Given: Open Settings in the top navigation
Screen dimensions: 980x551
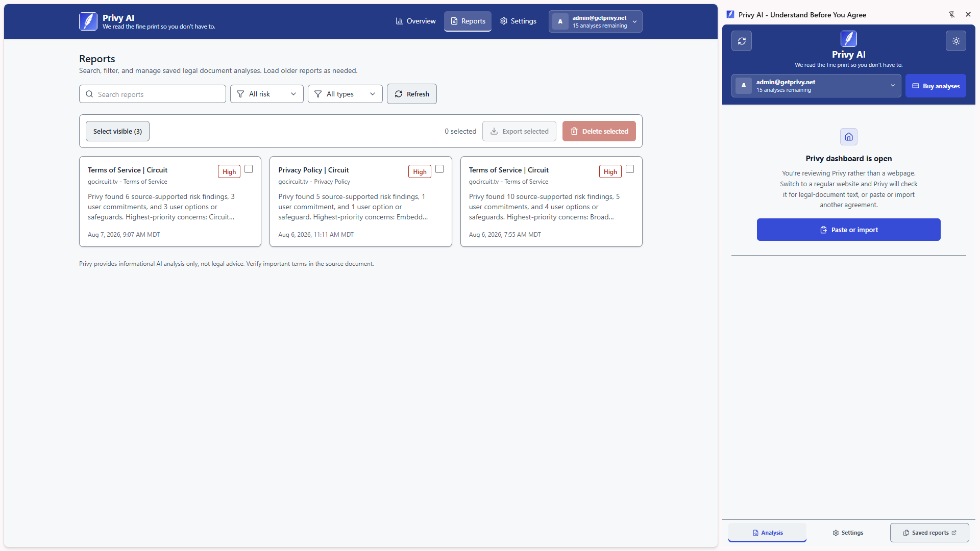Looking at the screenshot, I should (518, 21).
